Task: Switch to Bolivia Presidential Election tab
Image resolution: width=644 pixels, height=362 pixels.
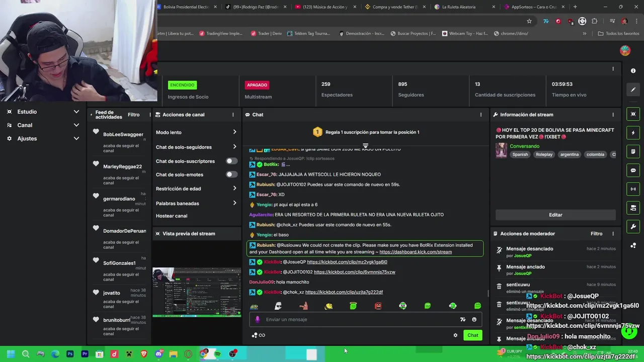Action: [x=186, y=7]
